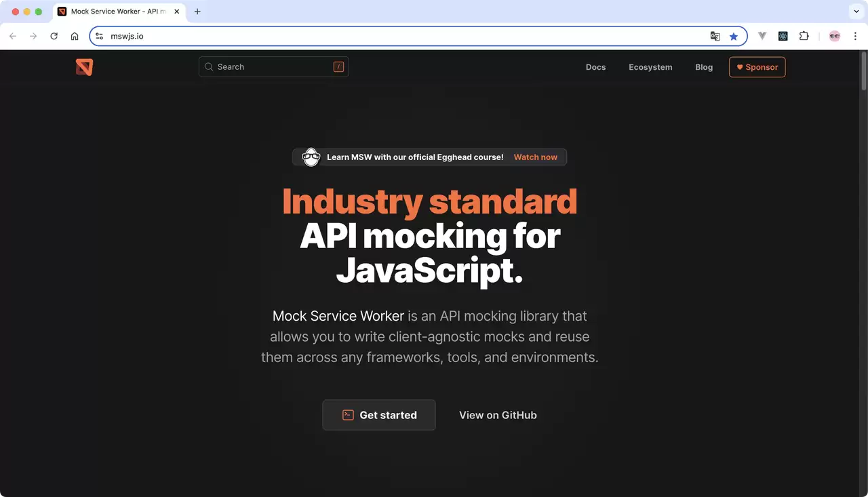Image resolution: width=868 pixels, height=497 pixels.
Task: Click the Get started button
Action: coord(379,415)
